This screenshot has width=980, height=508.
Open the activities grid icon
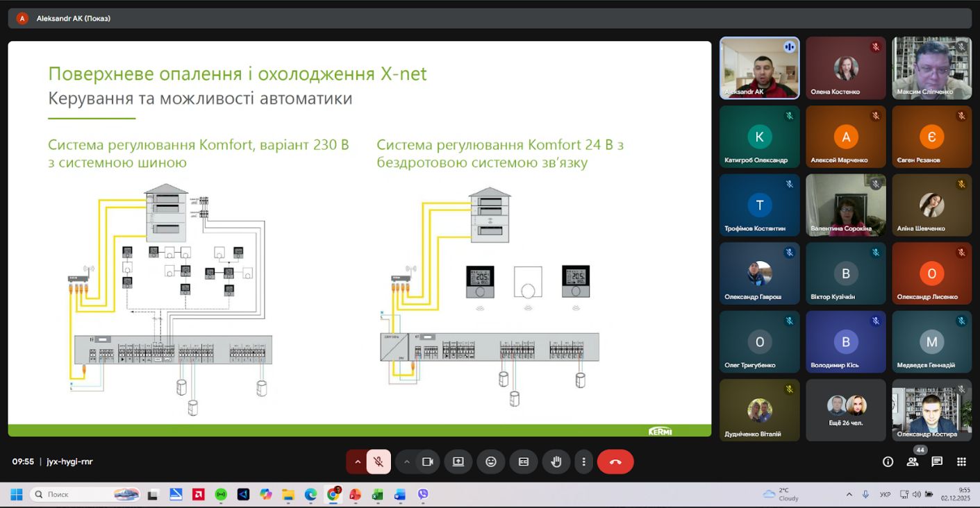(961, 462)
